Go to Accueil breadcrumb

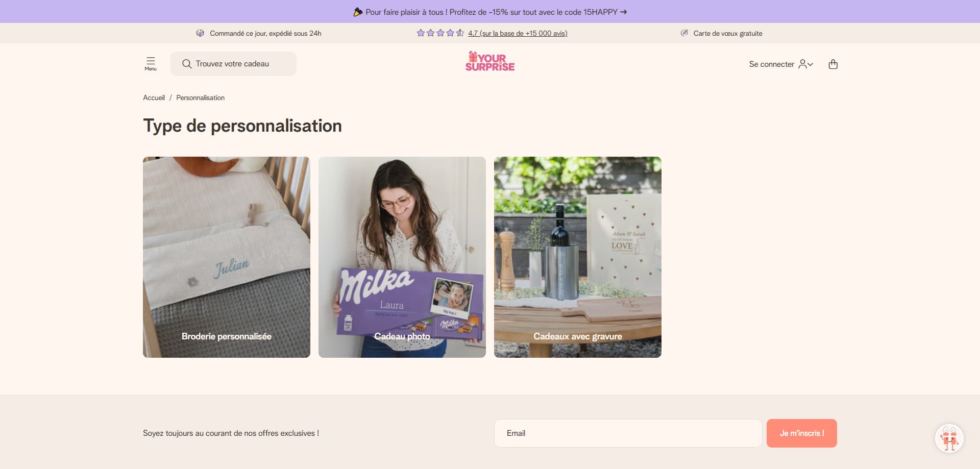154,97
